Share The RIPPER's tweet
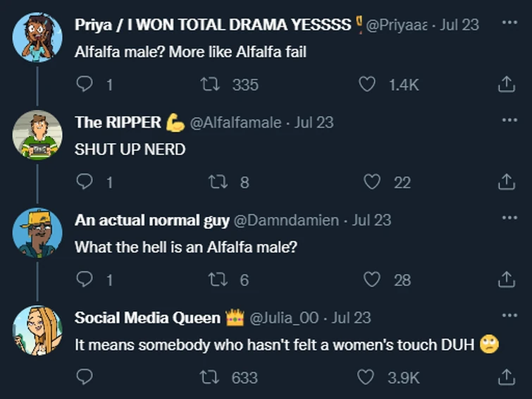The image size is (532, 399). (x=506, y=183)
